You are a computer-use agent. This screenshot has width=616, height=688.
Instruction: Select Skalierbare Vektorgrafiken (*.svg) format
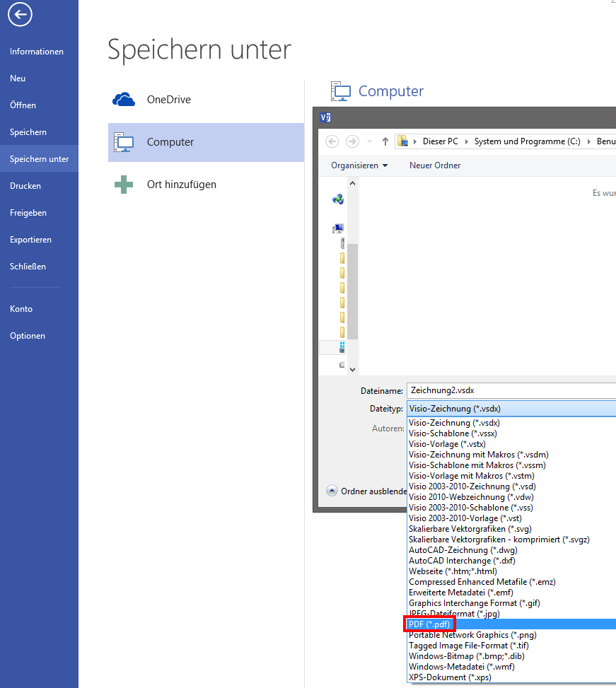[470, 529]
